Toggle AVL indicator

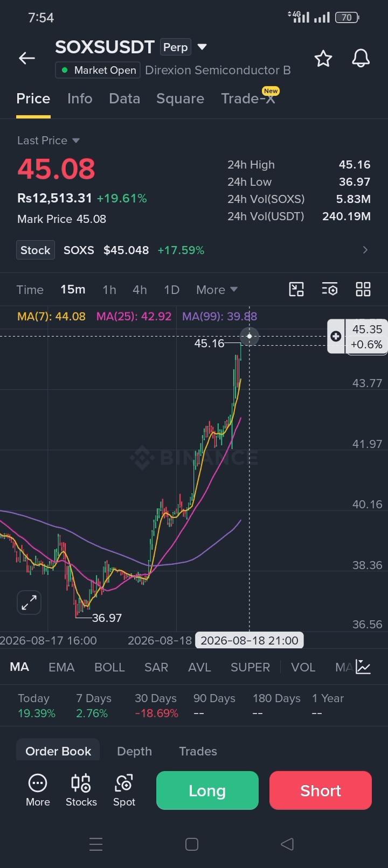coord(199,667)
